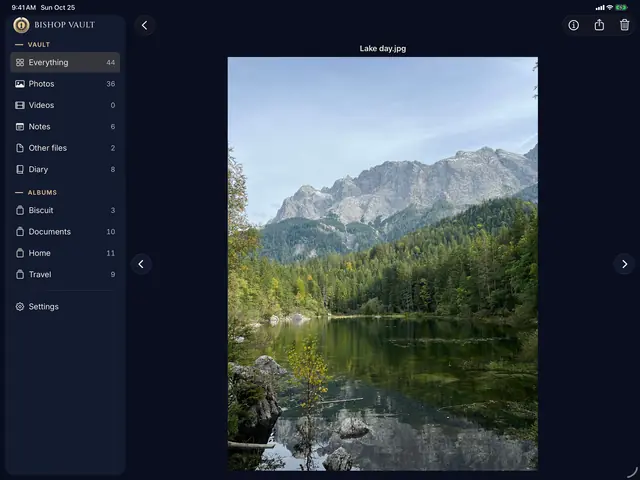This screenshot has height=480, width=640.
Task: Delete photo with trash icon
Action: [624, 25]
